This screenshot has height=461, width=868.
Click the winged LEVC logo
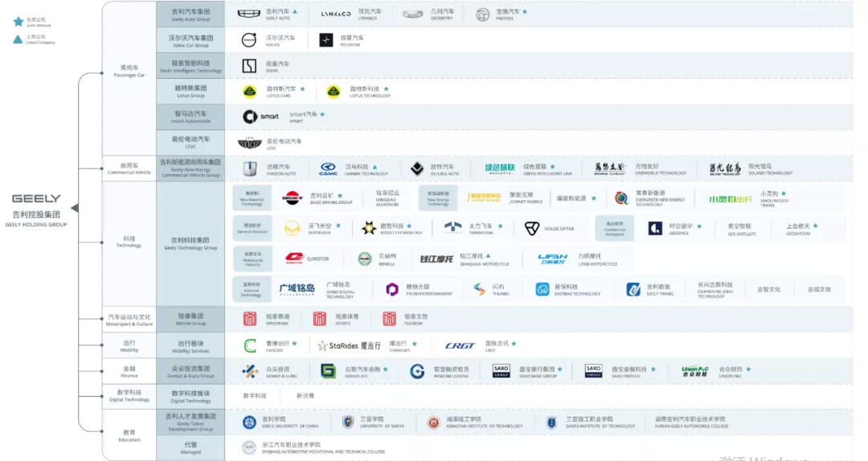click(x=249, y=144)
